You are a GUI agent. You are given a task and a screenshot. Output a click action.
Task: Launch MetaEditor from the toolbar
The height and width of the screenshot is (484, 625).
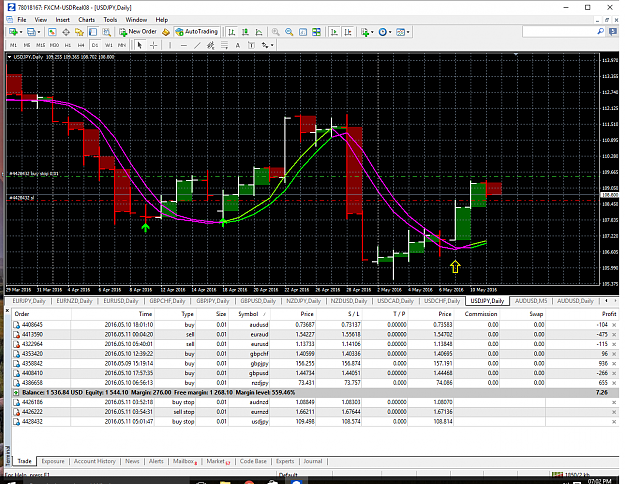click(x=166, y=32)
